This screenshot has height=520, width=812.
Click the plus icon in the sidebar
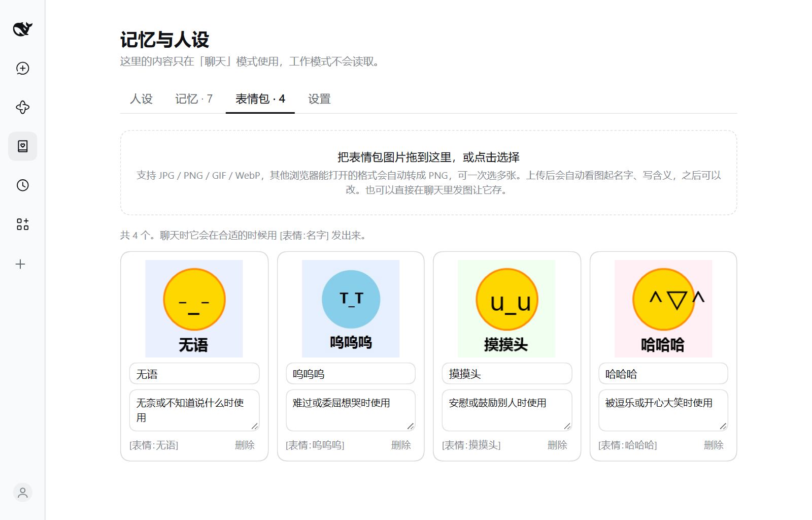20,264
